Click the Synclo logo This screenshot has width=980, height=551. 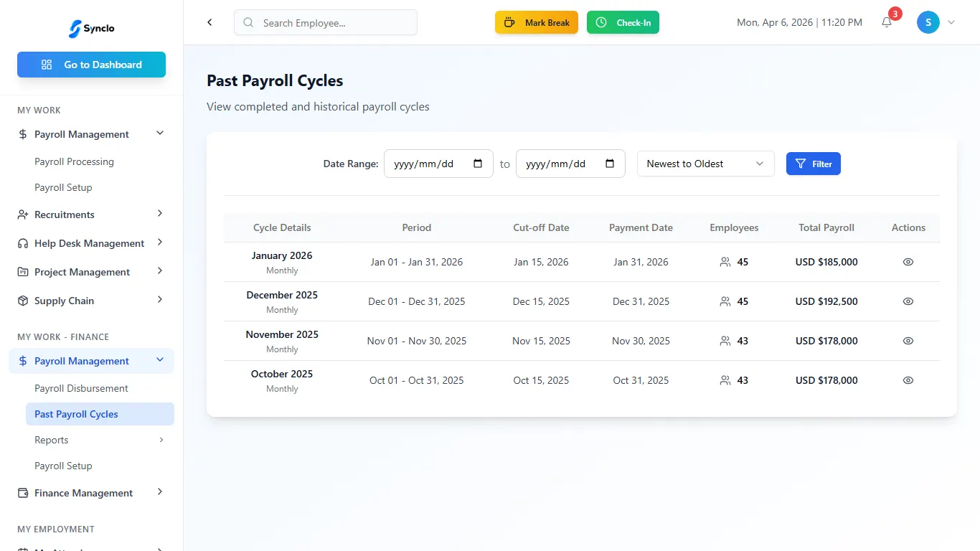(91, 29)
